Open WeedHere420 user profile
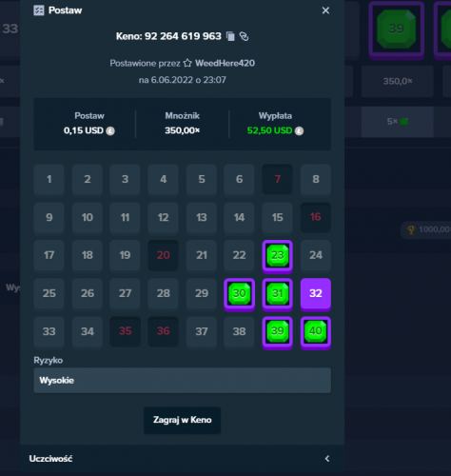The image size is (451, 476). tap(225, 63)
